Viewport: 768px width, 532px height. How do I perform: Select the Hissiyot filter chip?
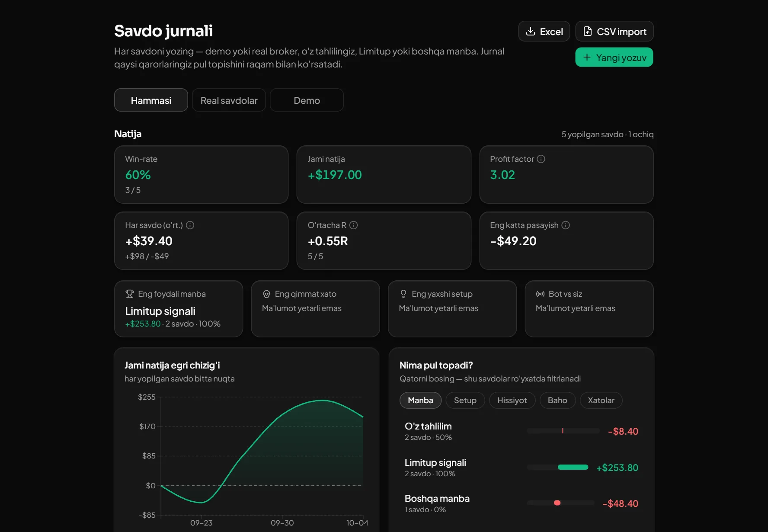[512, 400]
